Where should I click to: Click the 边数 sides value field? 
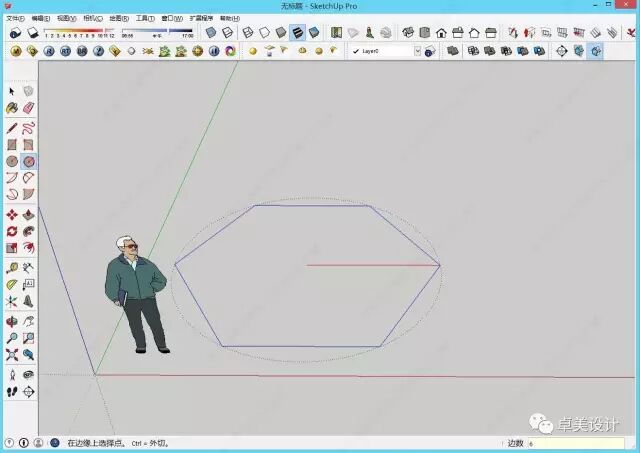576,443
